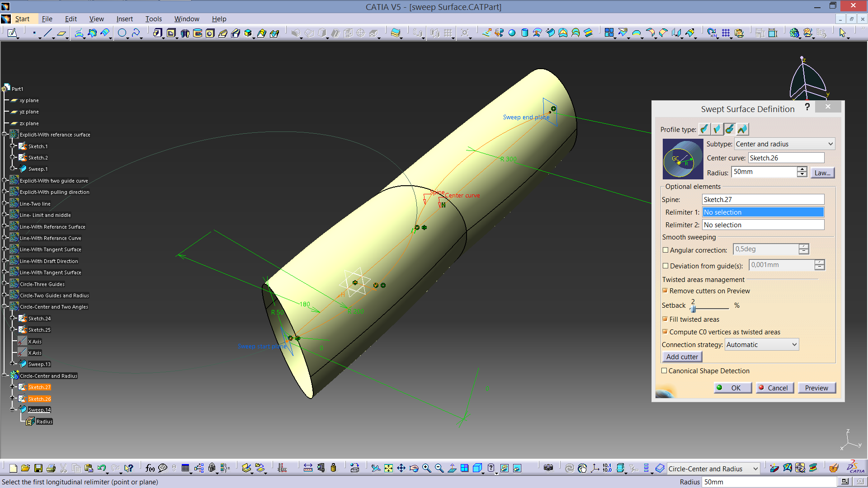The image size is (868, 488).
Task: Open the Start menu
Action: tap(22, 19)
